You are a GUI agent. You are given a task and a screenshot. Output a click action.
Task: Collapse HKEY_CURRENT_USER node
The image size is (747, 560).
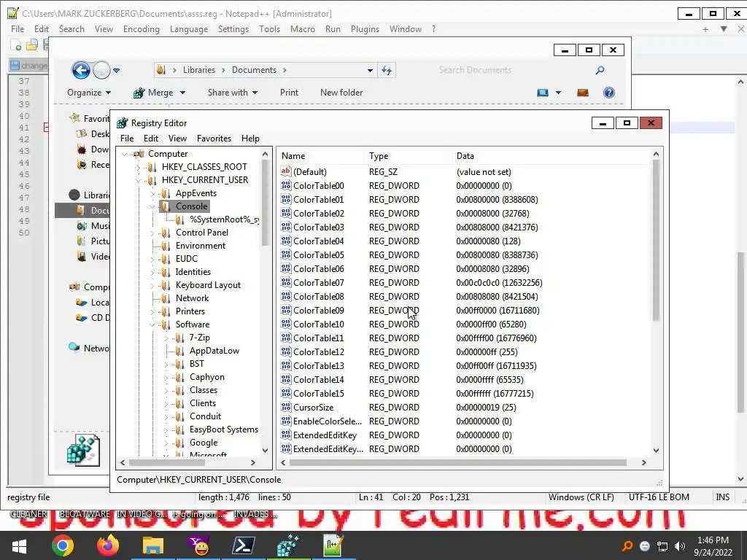pyautogui.click(x=138, y=180)
